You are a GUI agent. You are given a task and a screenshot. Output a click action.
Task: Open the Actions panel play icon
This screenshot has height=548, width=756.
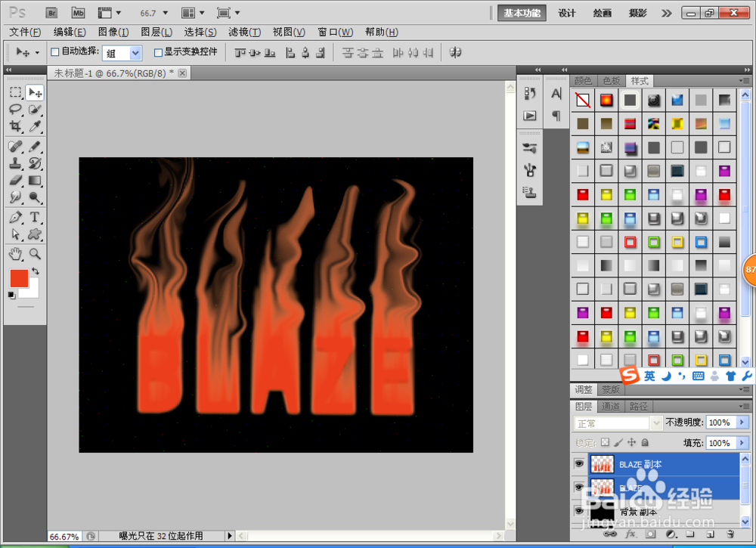pyautogui.click(x=530, y=116)
